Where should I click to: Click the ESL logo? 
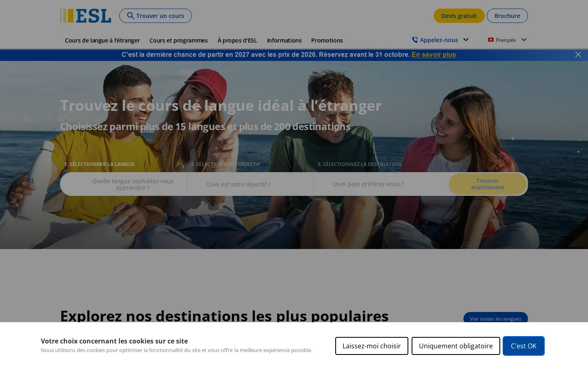click(85, 16)
